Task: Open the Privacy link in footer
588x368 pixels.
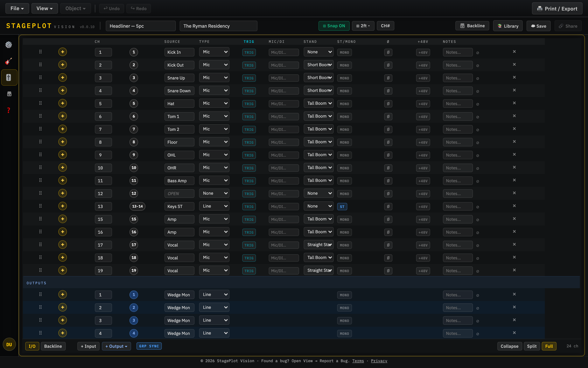Action: (379, 361)
